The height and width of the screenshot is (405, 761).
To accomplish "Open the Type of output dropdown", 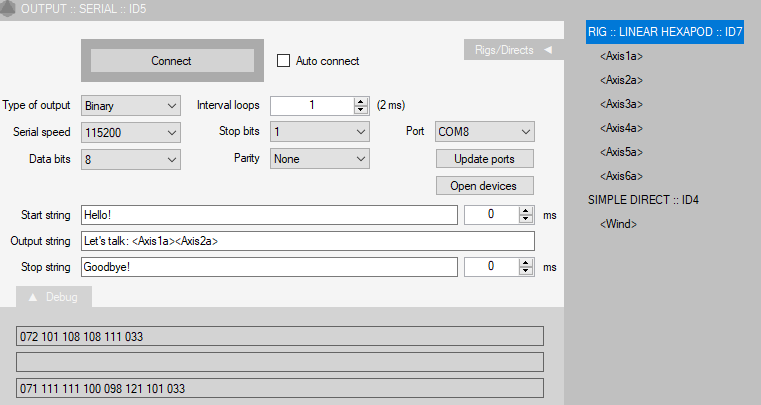I will coord(131,105).
